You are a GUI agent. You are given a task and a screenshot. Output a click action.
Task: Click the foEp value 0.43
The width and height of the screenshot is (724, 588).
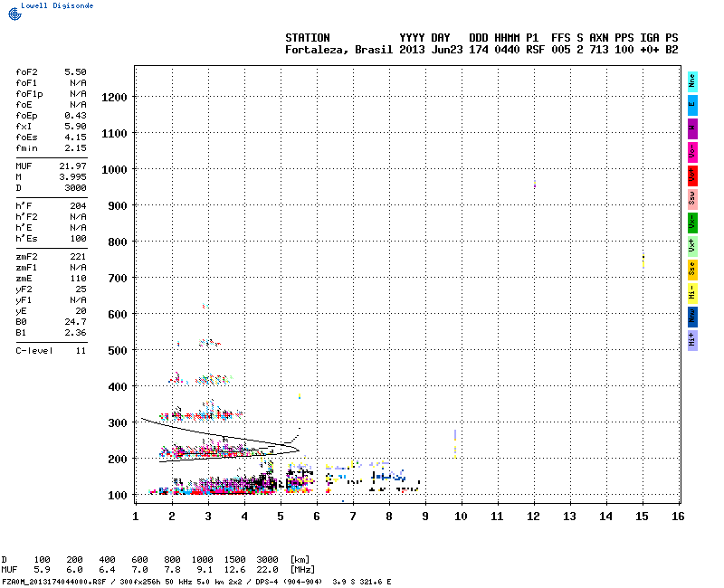tap(75, 116)
